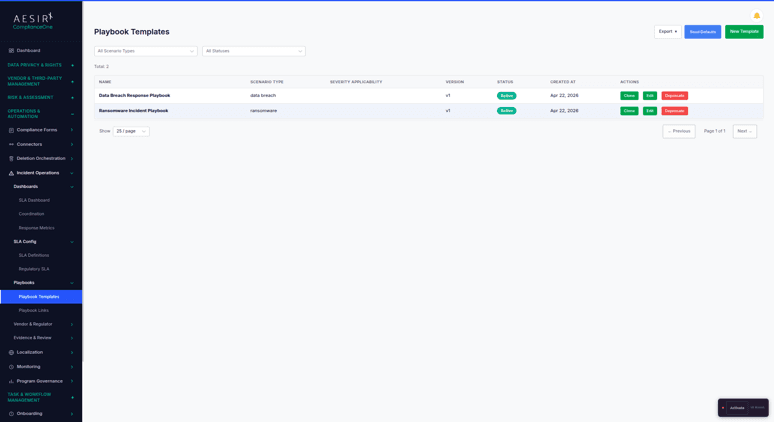Click the Playbook Templates page heading
Viewport: 774px width, 422px height.
[x=132, y=32]
